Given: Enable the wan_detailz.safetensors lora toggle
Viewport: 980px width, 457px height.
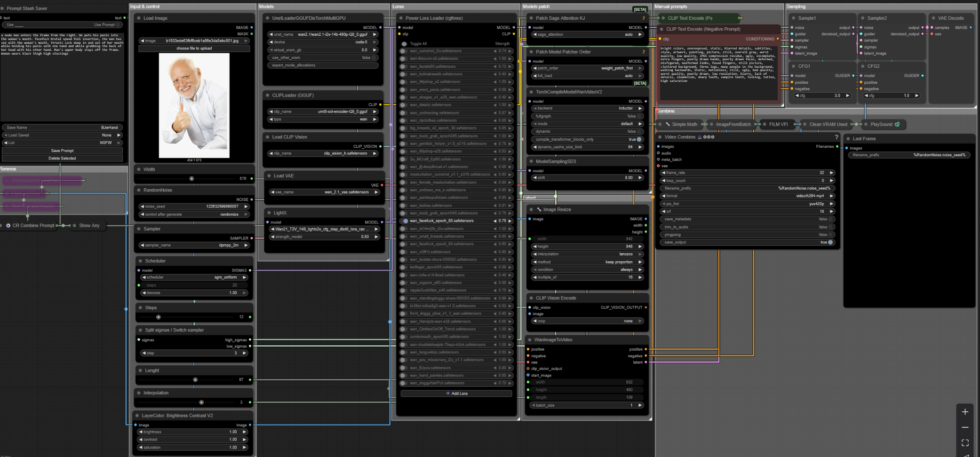Looking at the screenshot, I should pyautogui.click(x=403, y=105).
